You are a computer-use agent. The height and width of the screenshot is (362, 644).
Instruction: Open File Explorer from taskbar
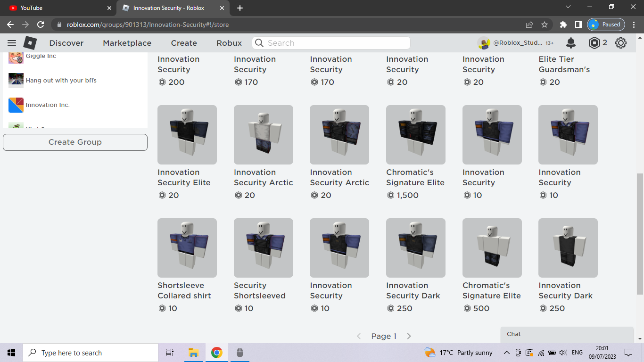pos(193,353)
